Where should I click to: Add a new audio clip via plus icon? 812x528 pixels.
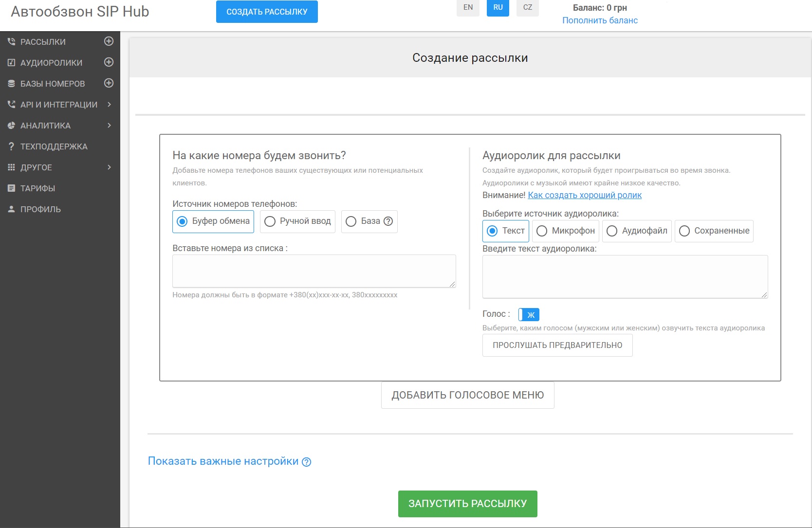[109, 62]
